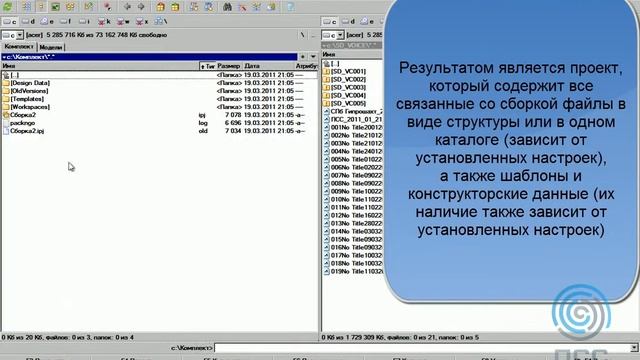The height and width of the screenshot is (360, 640).
Task: Select drive e in right panel drive bar
Action: tap(367, 21)
